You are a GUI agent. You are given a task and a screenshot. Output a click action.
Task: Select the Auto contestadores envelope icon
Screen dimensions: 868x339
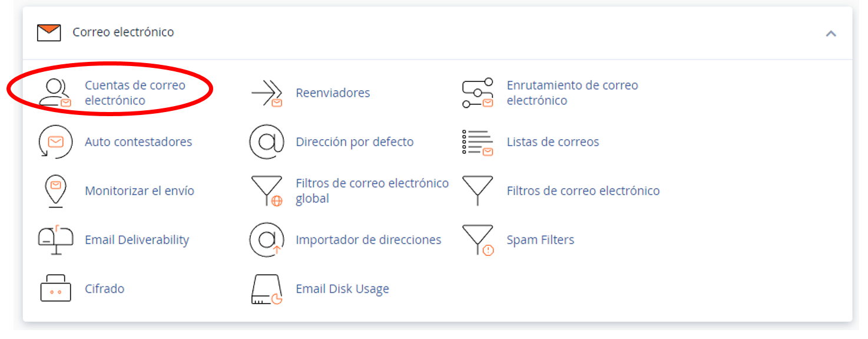(x=55, y=142)
